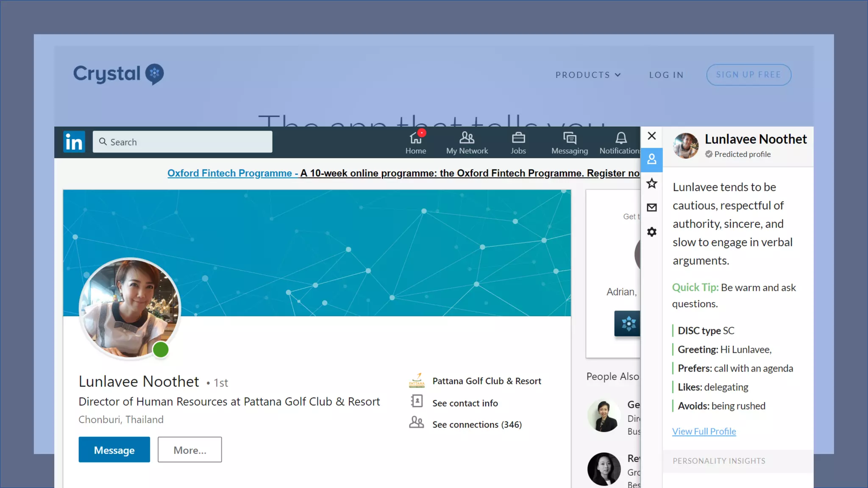Click the LinkedIn Search input field
The width and height of the screenshot is (868, 488).
pyautogui.click(x=182, y=142)
